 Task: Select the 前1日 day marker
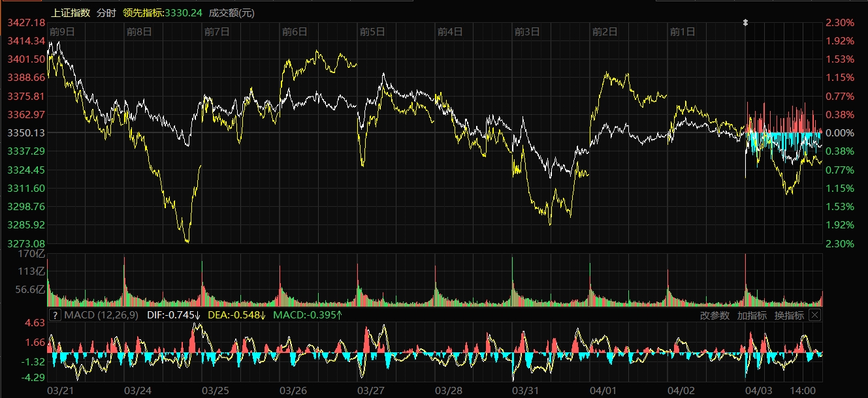click(683, 31)
